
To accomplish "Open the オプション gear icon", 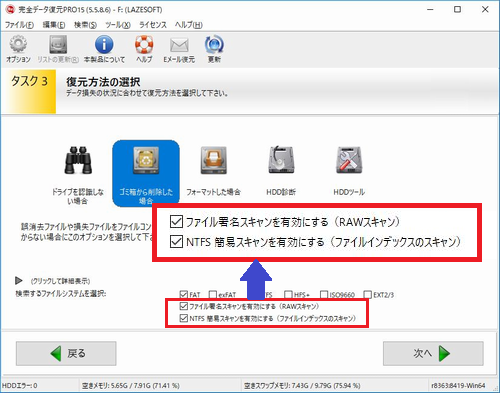I will tap(18, 45).
